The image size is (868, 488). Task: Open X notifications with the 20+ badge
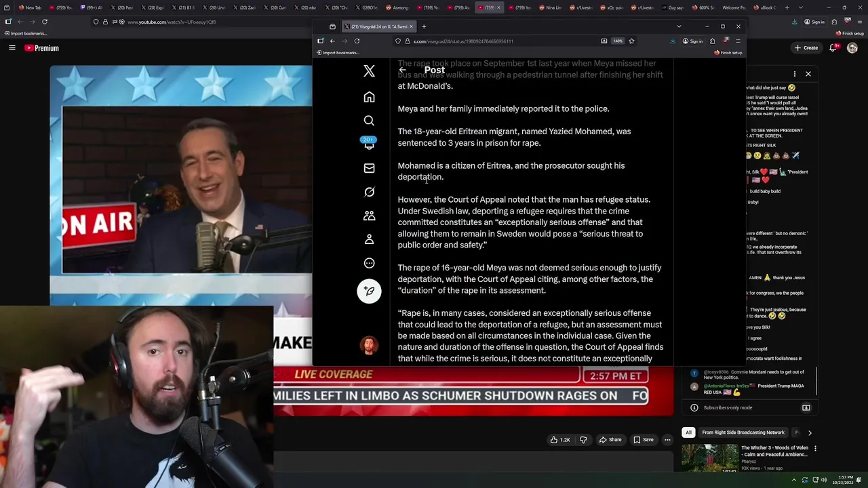pos(369,143)
